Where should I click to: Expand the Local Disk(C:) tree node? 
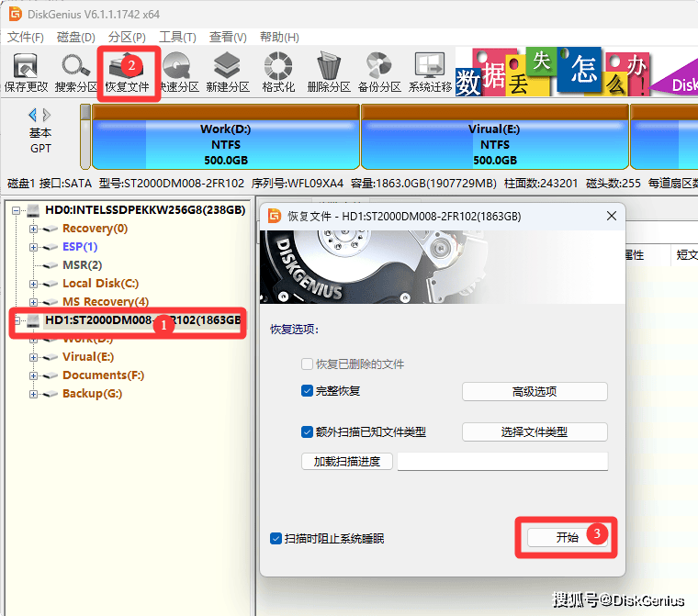[x=34, y=284]
